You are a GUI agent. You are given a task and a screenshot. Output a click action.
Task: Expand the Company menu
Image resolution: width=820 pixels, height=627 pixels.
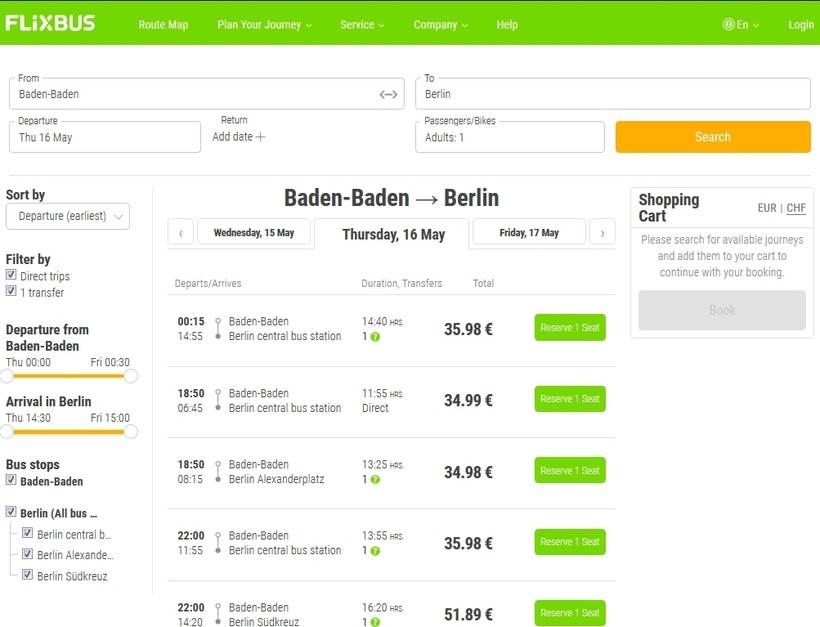point(441,25)
